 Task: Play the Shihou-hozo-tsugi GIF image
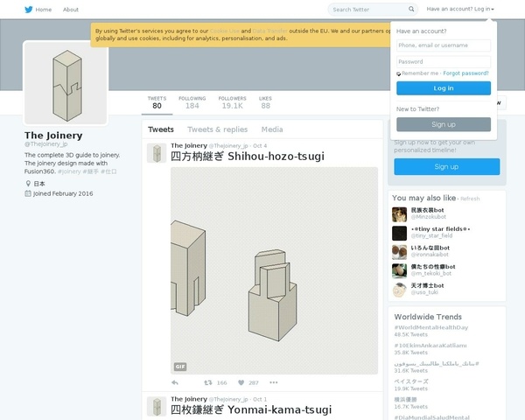click(274, 270)
